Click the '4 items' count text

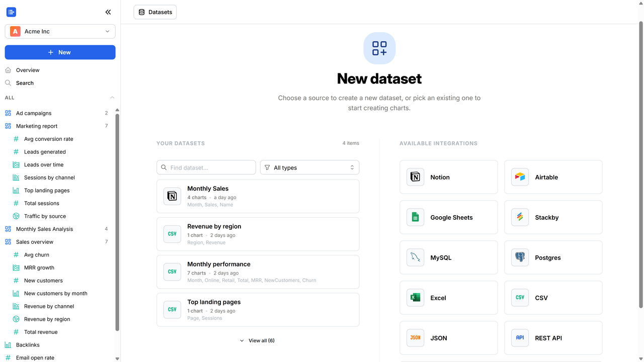[x=351, y=143]
